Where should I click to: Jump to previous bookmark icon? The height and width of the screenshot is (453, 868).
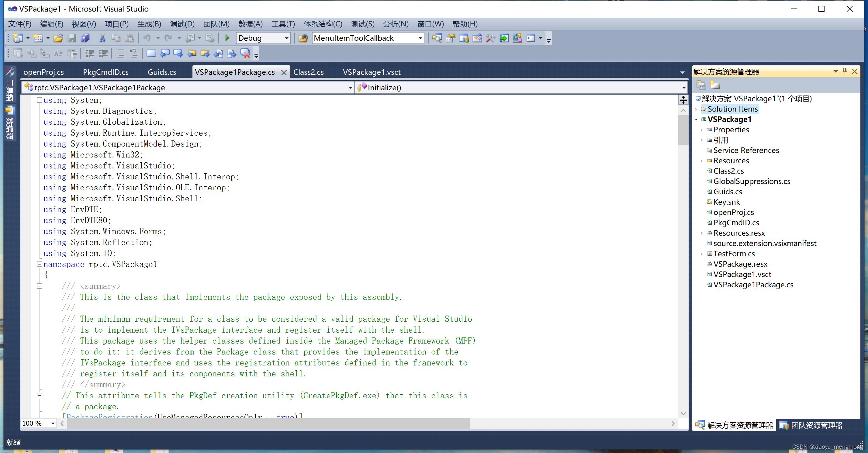point(165,53)
